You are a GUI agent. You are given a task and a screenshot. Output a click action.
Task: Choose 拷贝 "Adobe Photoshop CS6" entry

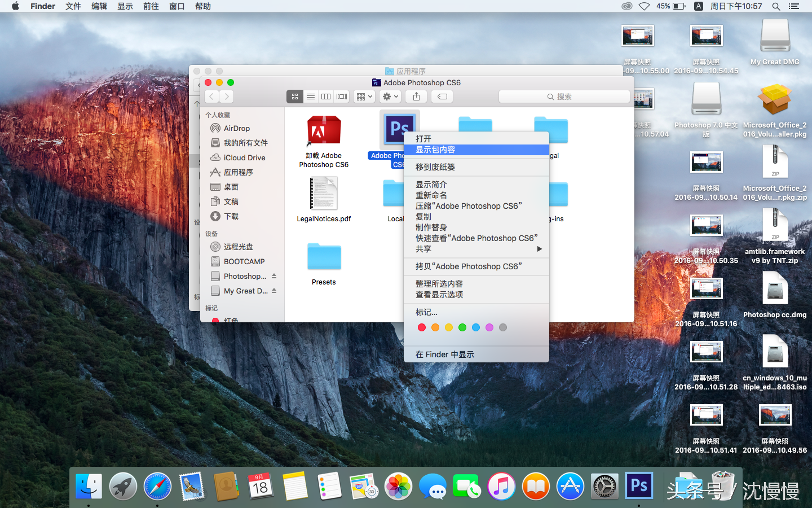(476, 266)
